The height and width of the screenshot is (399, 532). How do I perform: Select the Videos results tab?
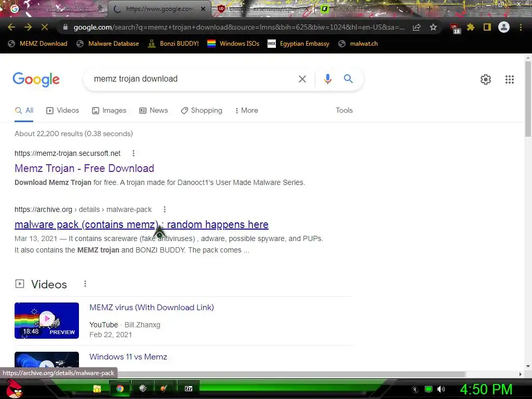point(63,110)
